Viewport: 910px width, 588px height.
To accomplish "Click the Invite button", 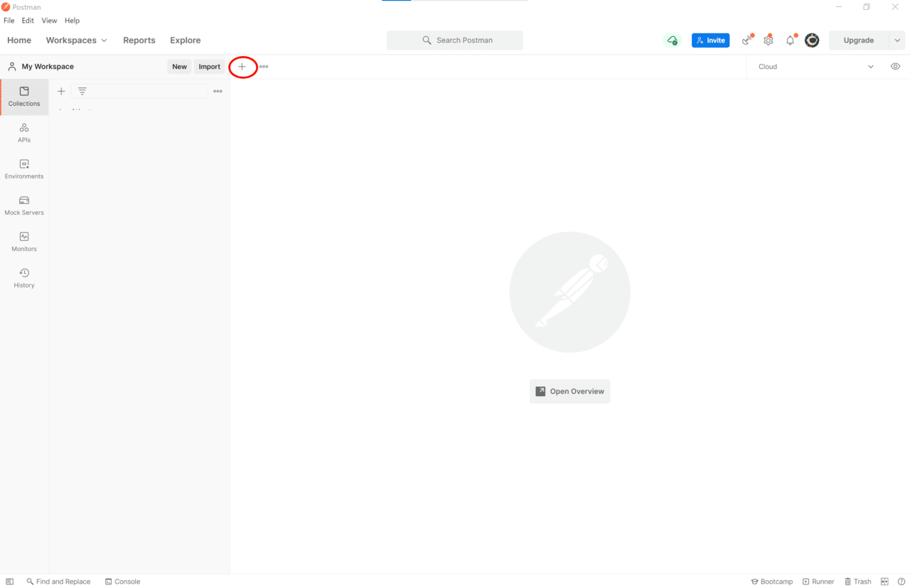I will pyautogui.click(x=710, y=41).
